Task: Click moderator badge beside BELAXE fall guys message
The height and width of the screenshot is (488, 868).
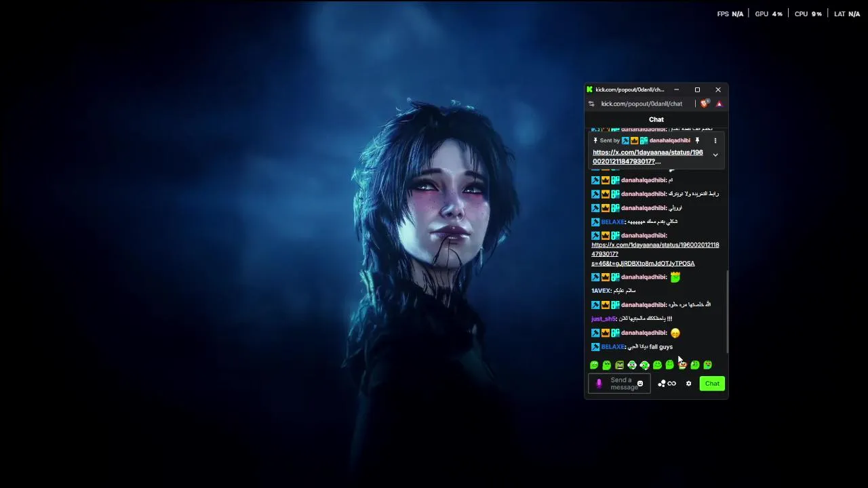Action: pyautogui.click(x=595, y=347)
